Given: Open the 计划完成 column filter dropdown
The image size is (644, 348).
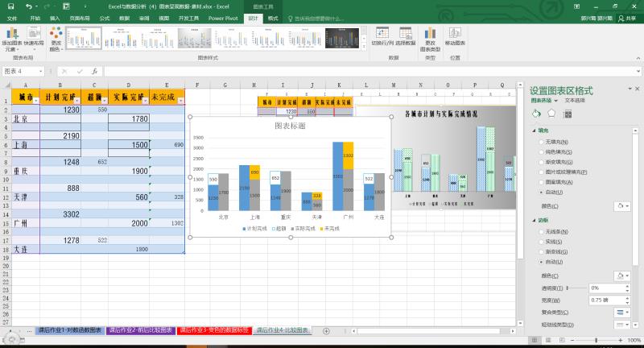Looking at the screenshot, I should (77, 100).
